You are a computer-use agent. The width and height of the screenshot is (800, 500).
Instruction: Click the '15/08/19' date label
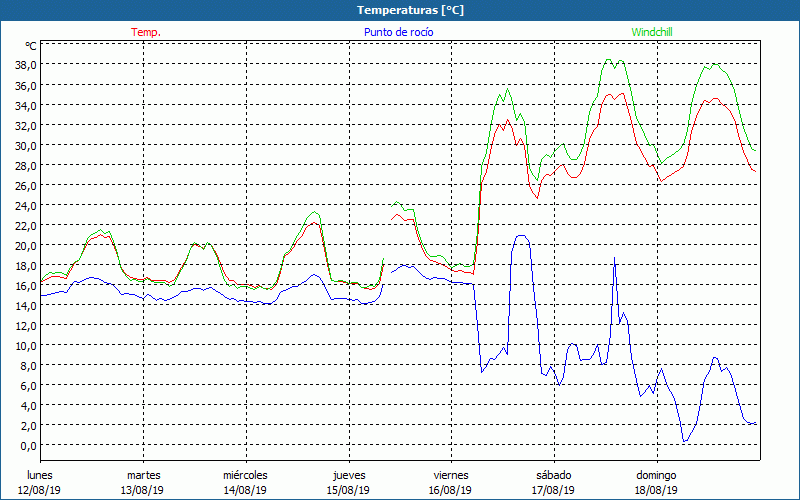point(348,490)
